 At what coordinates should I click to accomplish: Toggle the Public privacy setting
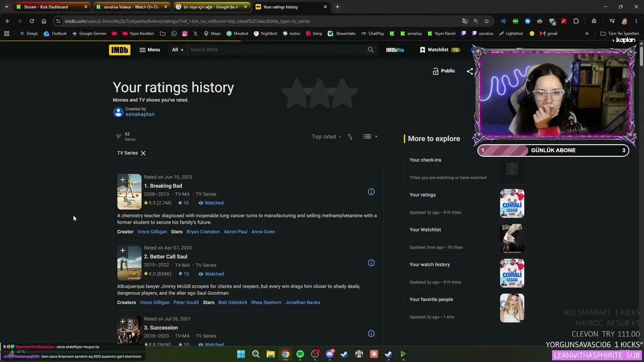(x=444, y=71)
